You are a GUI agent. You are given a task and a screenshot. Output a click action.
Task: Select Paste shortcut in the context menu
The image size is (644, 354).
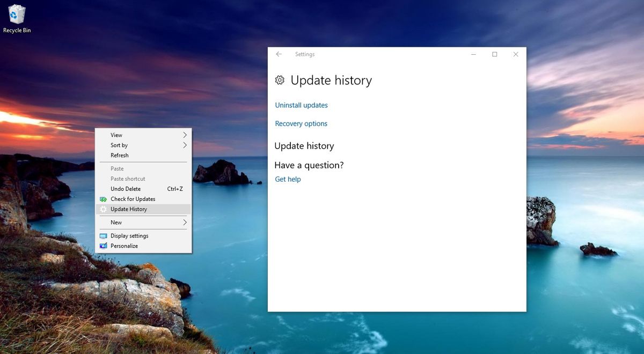(x=128, y=178)
